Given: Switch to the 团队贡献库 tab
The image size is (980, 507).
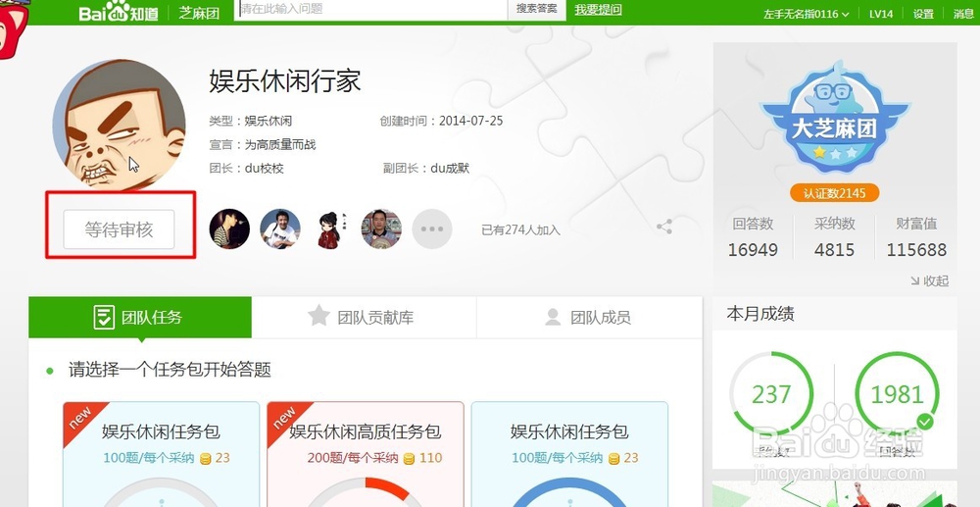Looking at the screenshot, I should coord(364,317).
